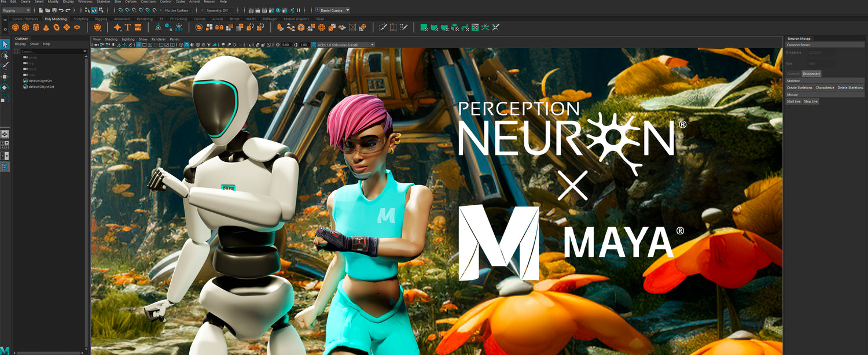
Task: Click the Start Live button
Action: (794, 101)
